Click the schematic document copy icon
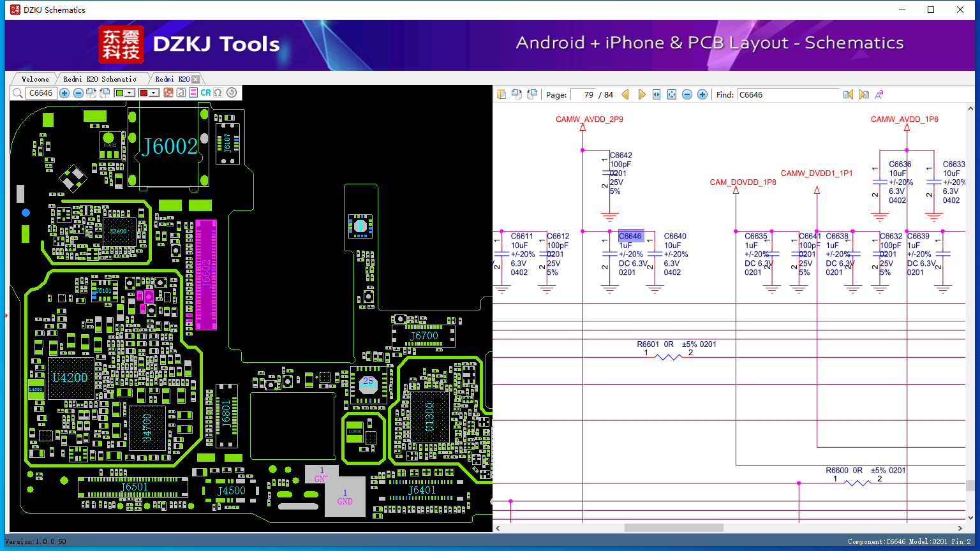This screenshot has width=980, height=551. point(501,94)
